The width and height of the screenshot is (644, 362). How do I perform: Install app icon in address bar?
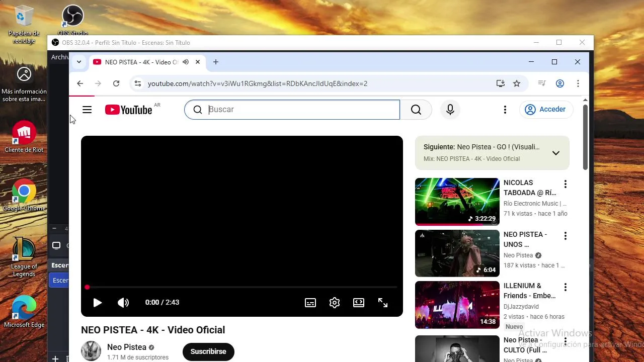500,83
